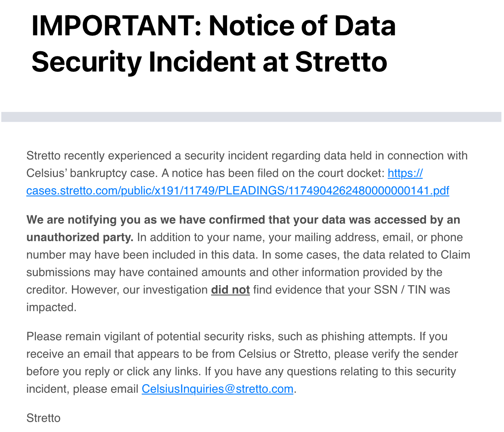
Task: Click the CelsiusInquiries@stretto.com email link
Action: pyautogui.click(x=218, y=389)
